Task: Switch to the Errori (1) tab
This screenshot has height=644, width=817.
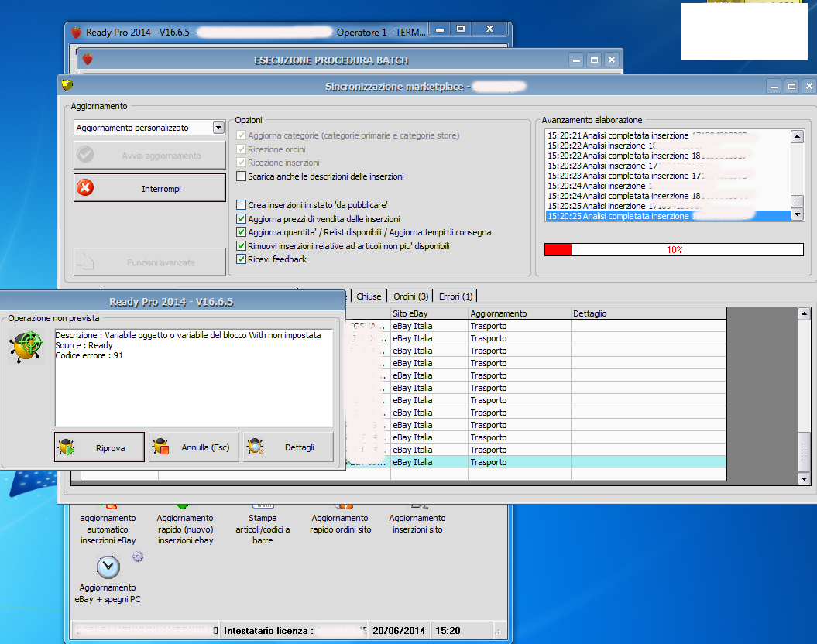Action: tap(455, 296)
